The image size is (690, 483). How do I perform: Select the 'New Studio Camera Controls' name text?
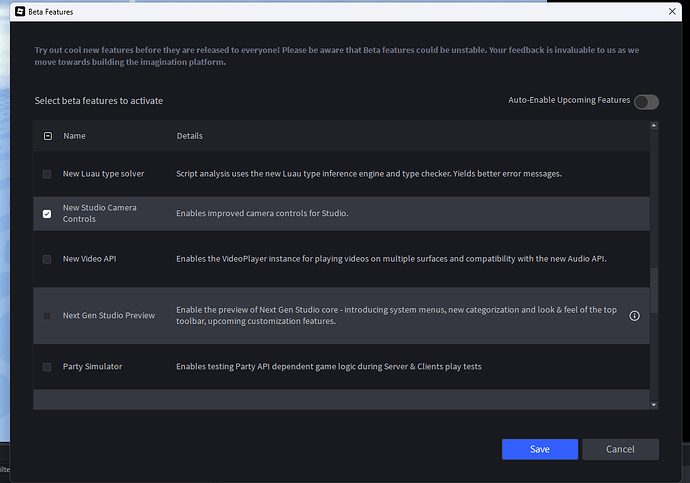coord(100,213)
